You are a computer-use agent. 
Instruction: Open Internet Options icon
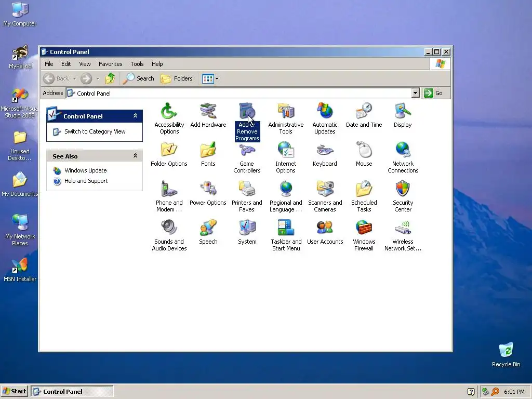[286, 157]
